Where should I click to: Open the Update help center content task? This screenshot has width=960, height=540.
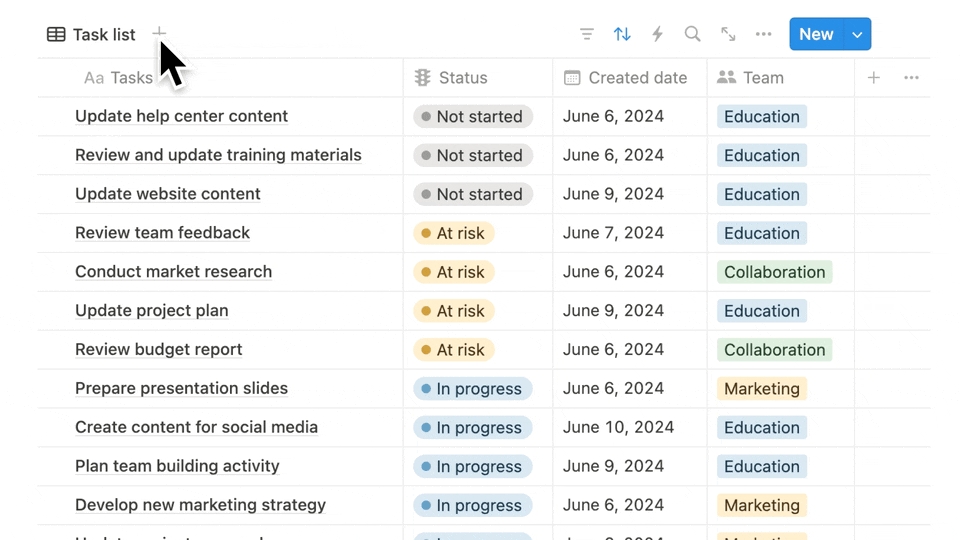pyautogui.click(x=181, y=116)
